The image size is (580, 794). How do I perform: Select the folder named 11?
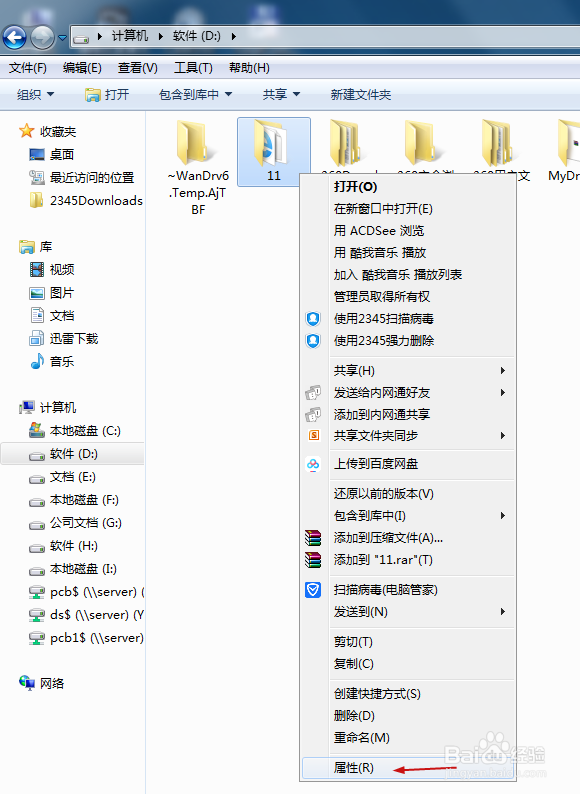[x=274, y=151]
